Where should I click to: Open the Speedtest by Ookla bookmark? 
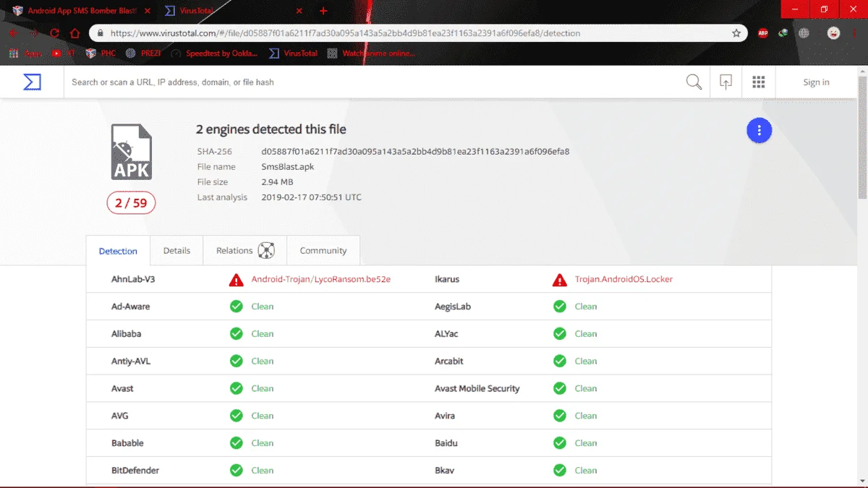click(214, 53)
